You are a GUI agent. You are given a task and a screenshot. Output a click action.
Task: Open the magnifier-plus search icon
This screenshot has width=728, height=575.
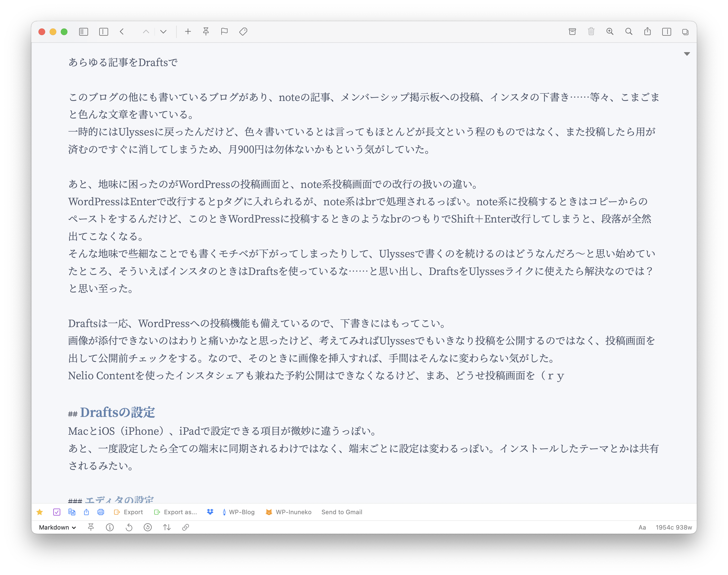click(x=610, y=32)
